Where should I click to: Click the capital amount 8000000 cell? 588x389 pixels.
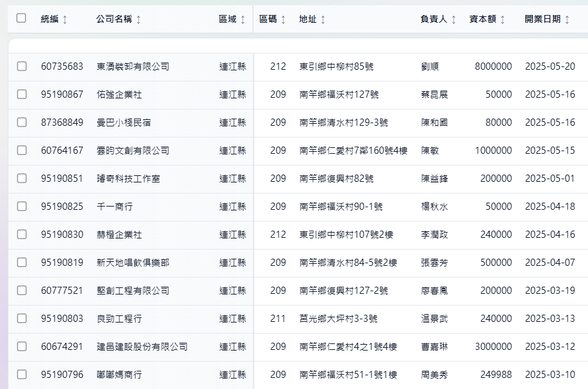(x=493, y=66)
